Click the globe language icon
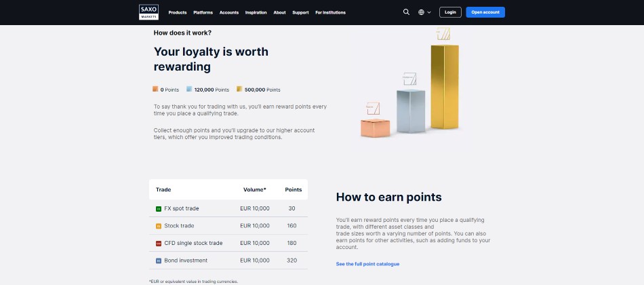This screenshot has height=285, width=644. (x=422, y=12)
